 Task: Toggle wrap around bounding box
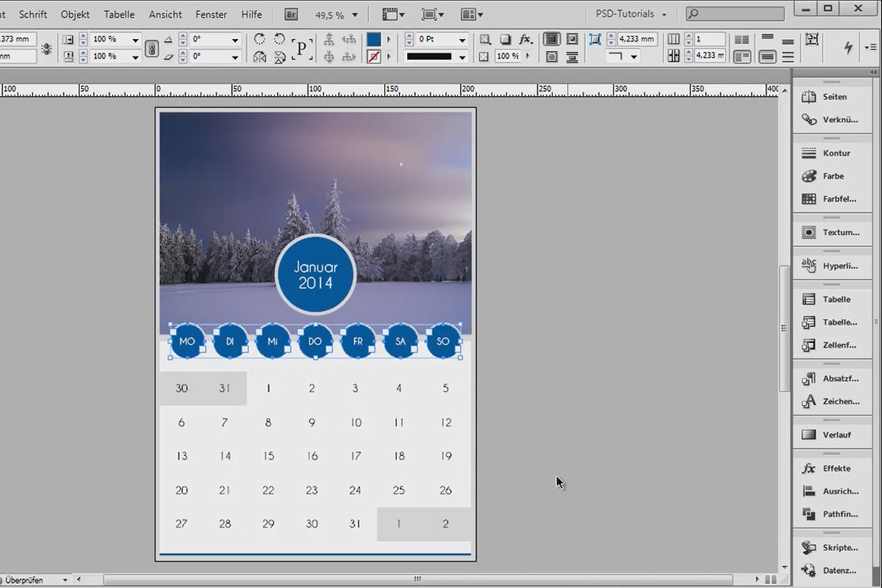click(x=573, y=40)
